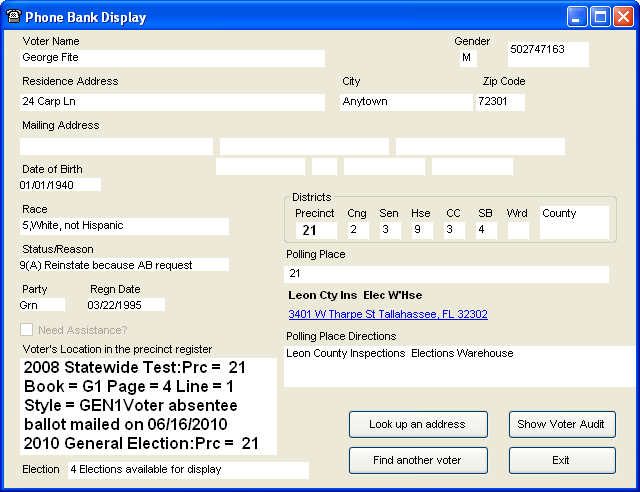Close the Phone Bank Display window

tap(624, 17)
